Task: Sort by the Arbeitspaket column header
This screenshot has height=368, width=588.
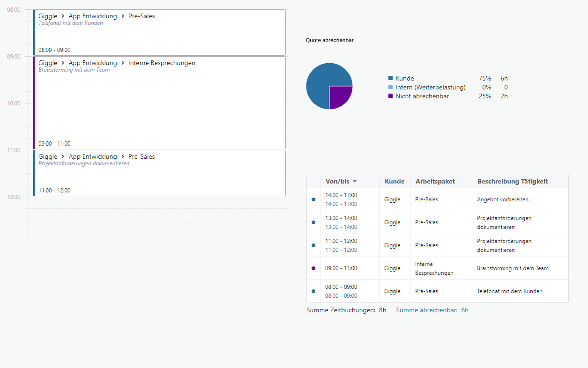Action: pyautogui.click(x=435, y=181)
